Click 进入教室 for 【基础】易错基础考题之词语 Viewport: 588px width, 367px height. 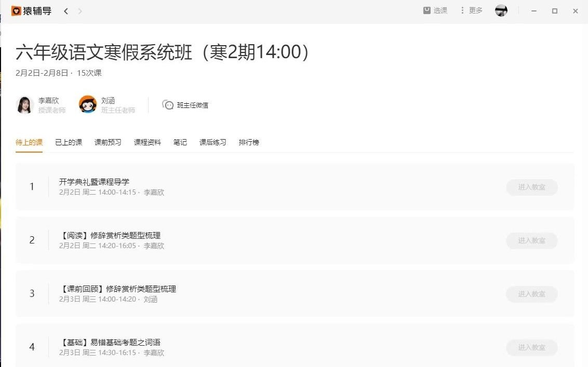pos(531,347)
